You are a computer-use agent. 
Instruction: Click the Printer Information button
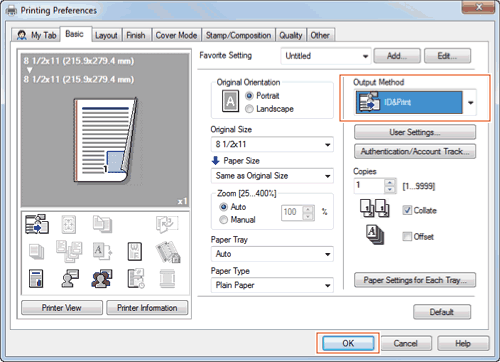pyautogui.click(x=147, y=308)
